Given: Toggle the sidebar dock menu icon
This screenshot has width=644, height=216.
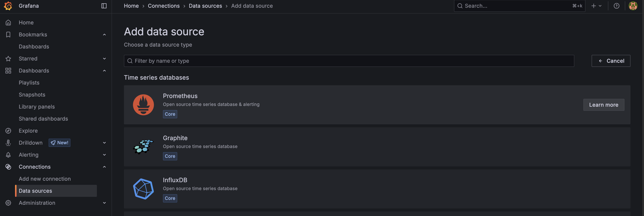Looking at the screenshot, I should point(104,6).
